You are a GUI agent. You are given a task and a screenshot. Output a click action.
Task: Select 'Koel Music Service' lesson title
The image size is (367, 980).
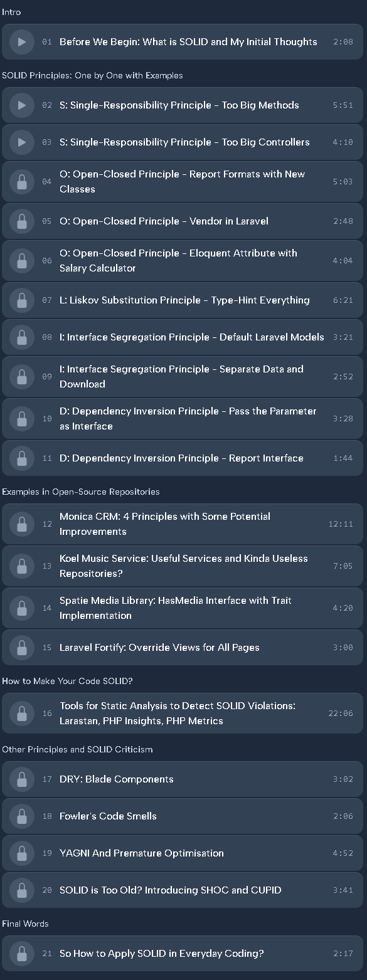[184, 566]
